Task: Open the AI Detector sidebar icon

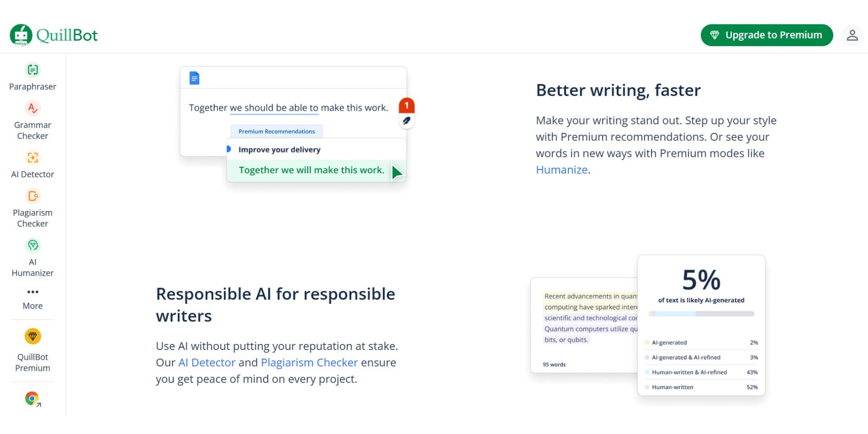Action: [x=33, y=158]
